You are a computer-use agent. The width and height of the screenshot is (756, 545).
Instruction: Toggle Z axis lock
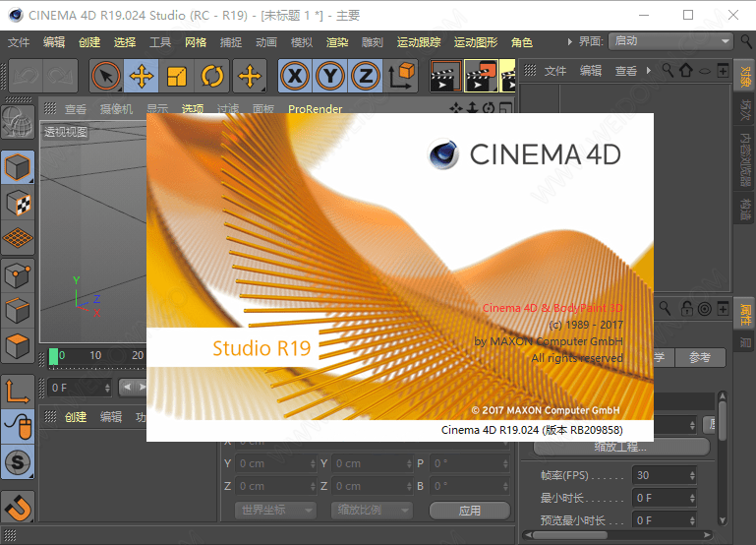click(366, 76)
